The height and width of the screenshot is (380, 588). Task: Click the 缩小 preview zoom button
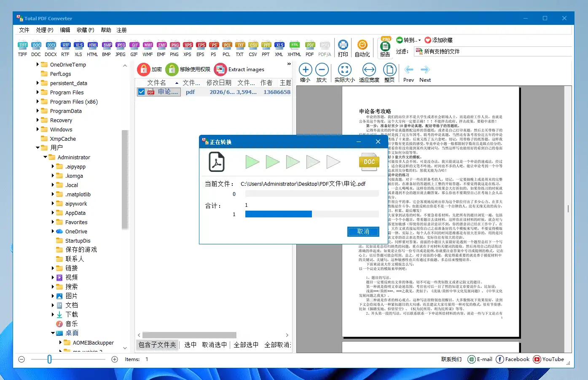305,73
